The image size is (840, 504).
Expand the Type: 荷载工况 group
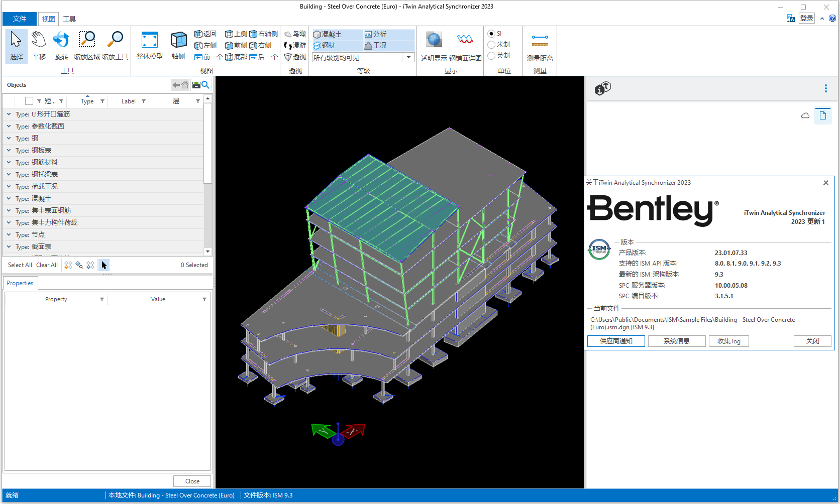9,186
